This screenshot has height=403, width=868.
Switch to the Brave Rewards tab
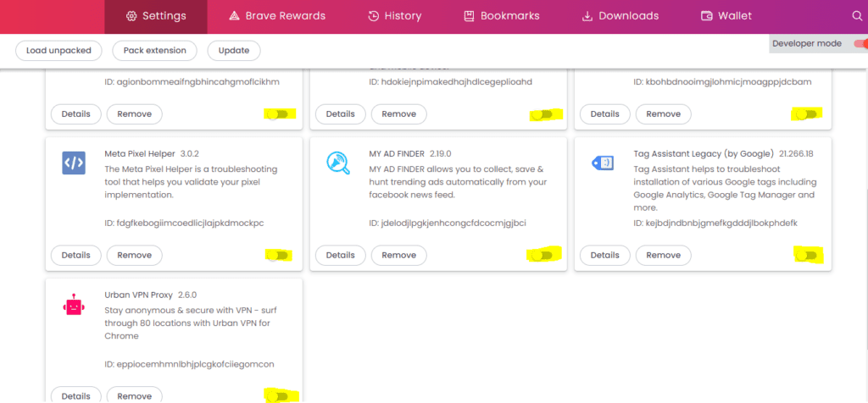[277, 16]
